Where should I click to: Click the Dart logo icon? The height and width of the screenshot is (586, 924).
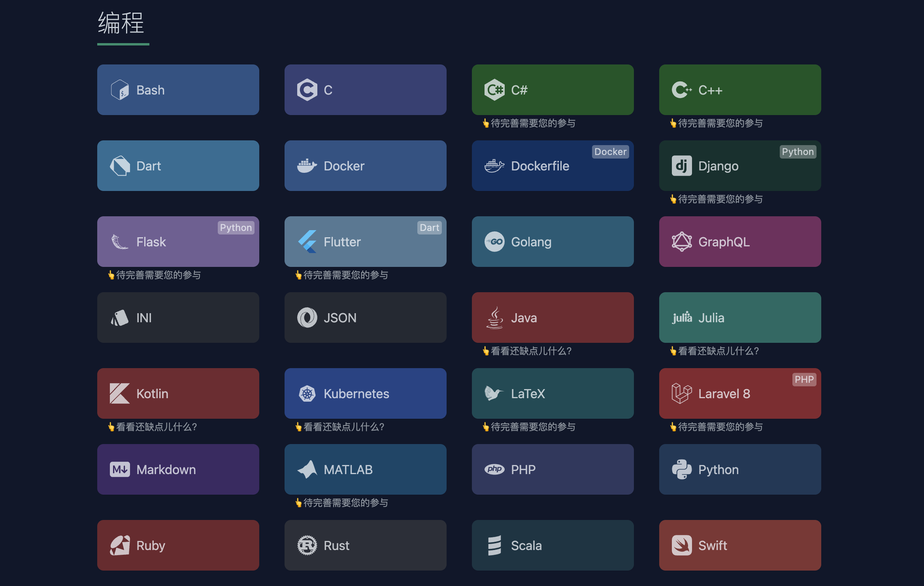[x=120, y=166]
